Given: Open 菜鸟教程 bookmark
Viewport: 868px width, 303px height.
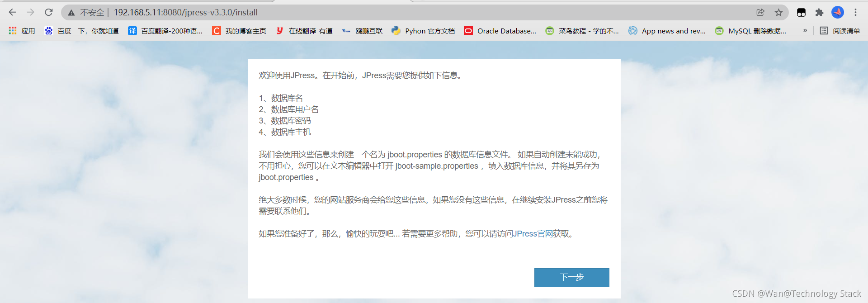Looking at the screenshot, I should pos(582,31).
